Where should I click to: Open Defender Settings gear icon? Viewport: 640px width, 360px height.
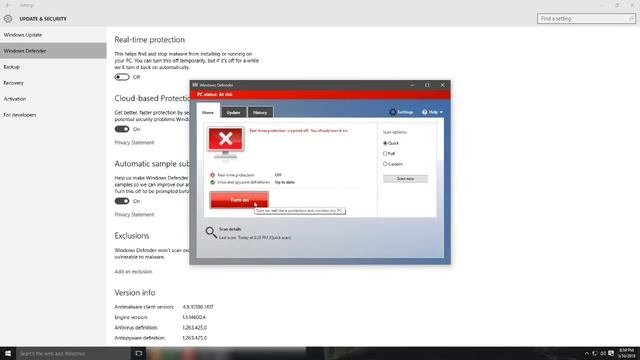coord(393,112)
